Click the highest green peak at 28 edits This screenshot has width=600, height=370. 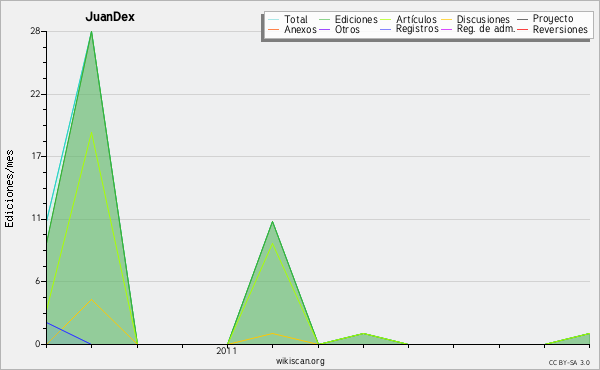tap(91, 32)
